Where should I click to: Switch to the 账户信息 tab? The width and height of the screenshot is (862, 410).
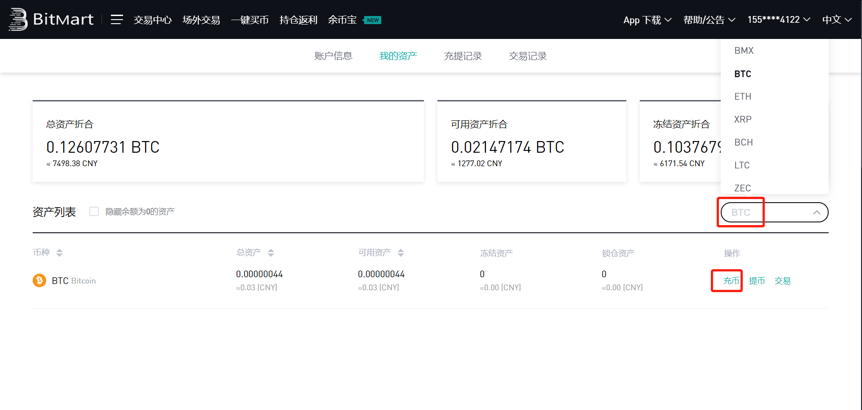point(333,56)
